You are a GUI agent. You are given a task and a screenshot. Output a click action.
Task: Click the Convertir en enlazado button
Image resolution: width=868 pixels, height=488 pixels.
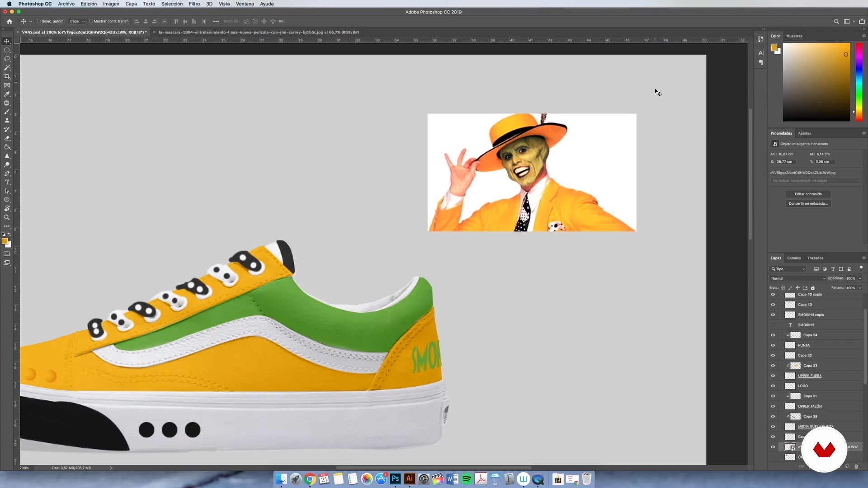tap(808, 203)
